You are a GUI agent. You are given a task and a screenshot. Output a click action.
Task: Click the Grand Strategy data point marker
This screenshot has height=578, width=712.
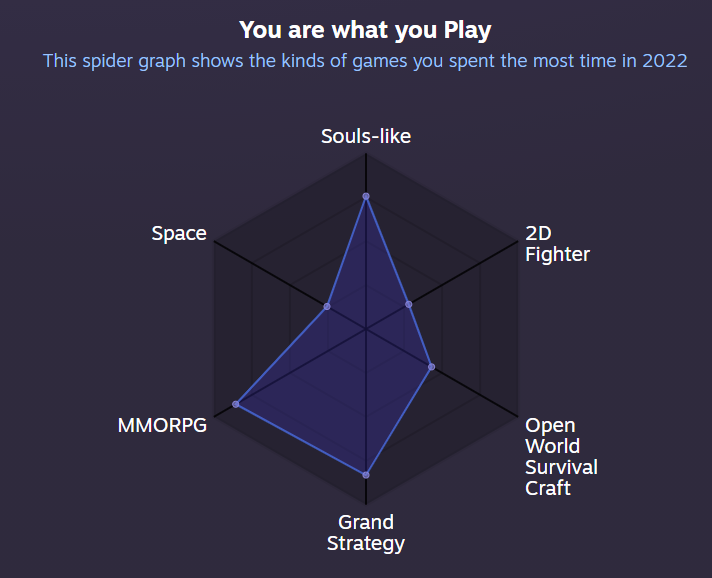click(366, 475)
